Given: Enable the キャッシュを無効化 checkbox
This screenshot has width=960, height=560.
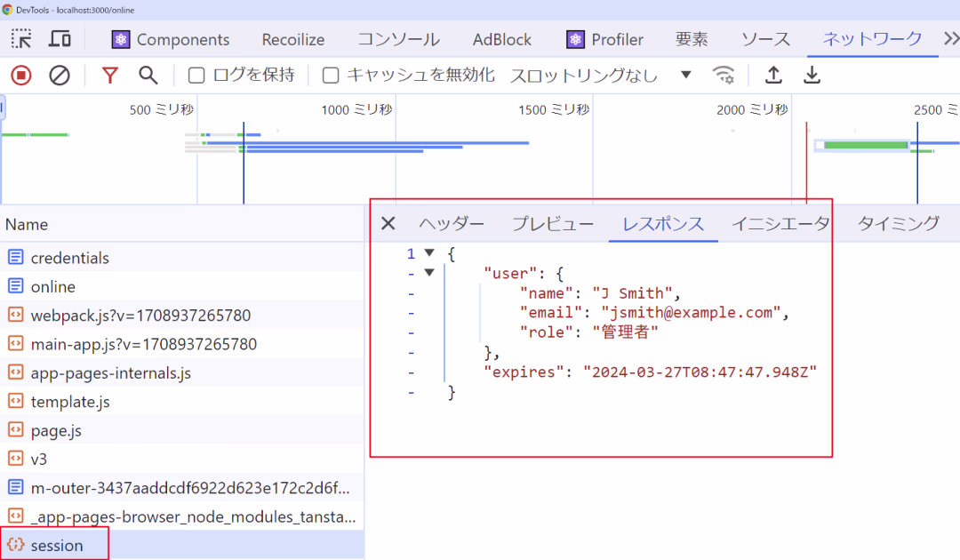Looking at the screenshot, I should 331,76.
